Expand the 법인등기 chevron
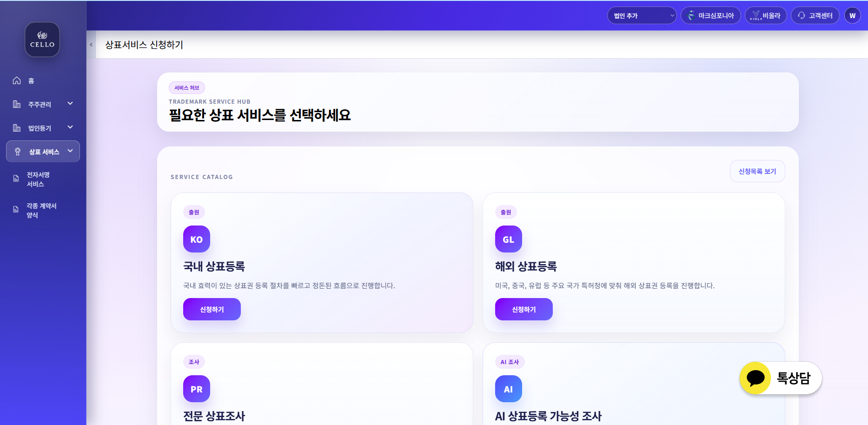 [70, 127]
